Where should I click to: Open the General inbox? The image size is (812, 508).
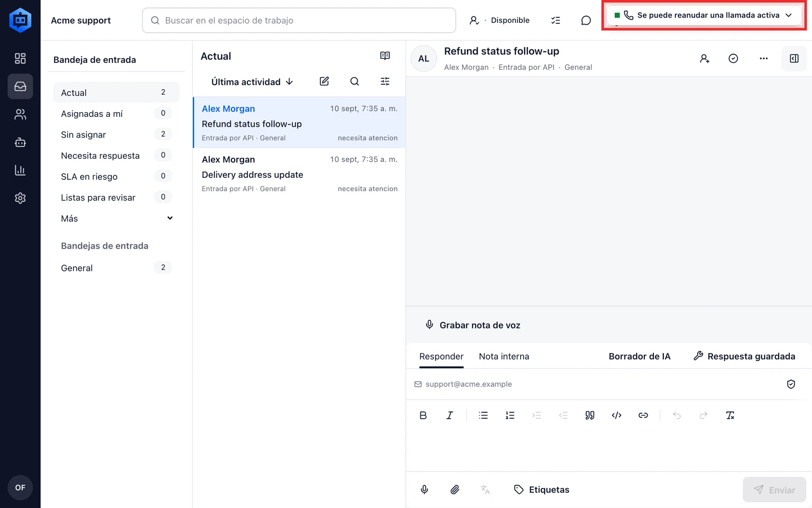click(116, 268)
